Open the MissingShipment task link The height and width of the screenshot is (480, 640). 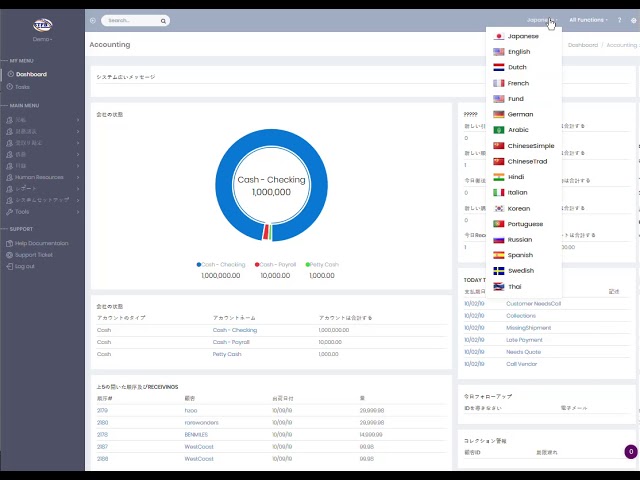click(529, 328)
